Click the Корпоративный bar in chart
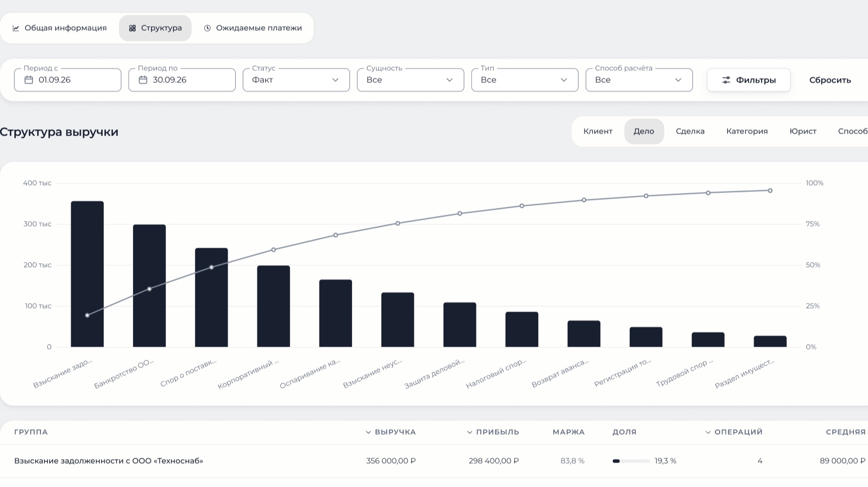The height and width of the screenshot is (487, 868). tap(274, 306)
